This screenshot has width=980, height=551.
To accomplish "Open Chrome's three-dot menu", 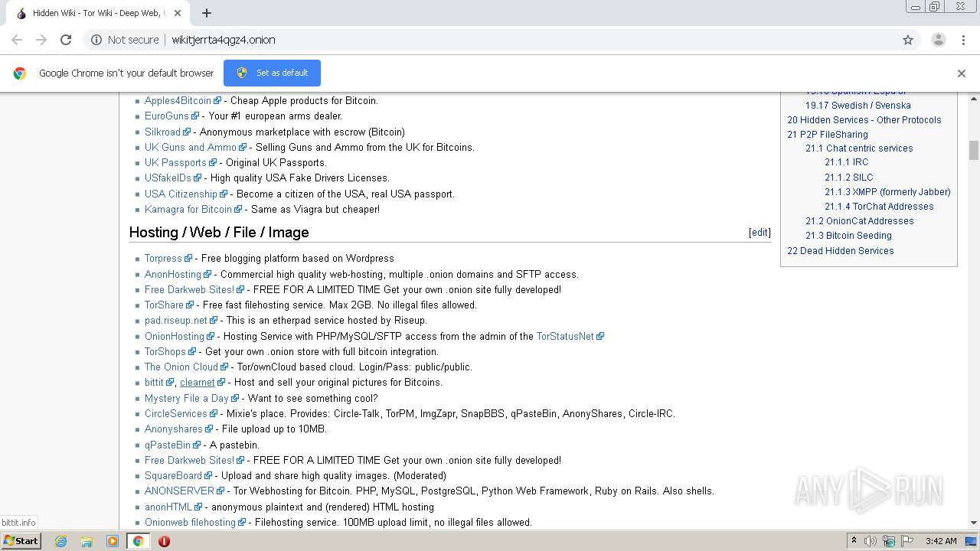I will coord(963,40).
